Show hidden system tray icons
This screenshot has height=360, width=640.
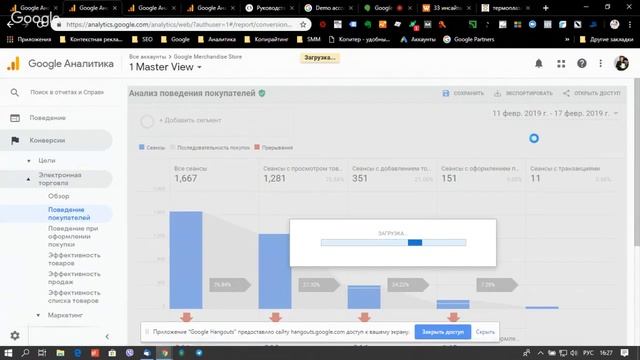pyautogui.click(x=540, y=353)
